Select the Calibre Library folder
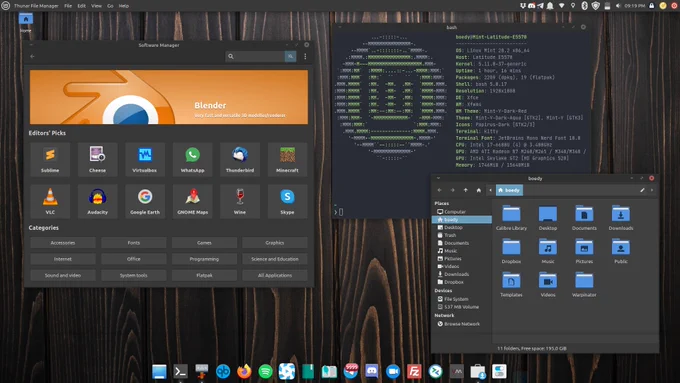 click(511, 218)
